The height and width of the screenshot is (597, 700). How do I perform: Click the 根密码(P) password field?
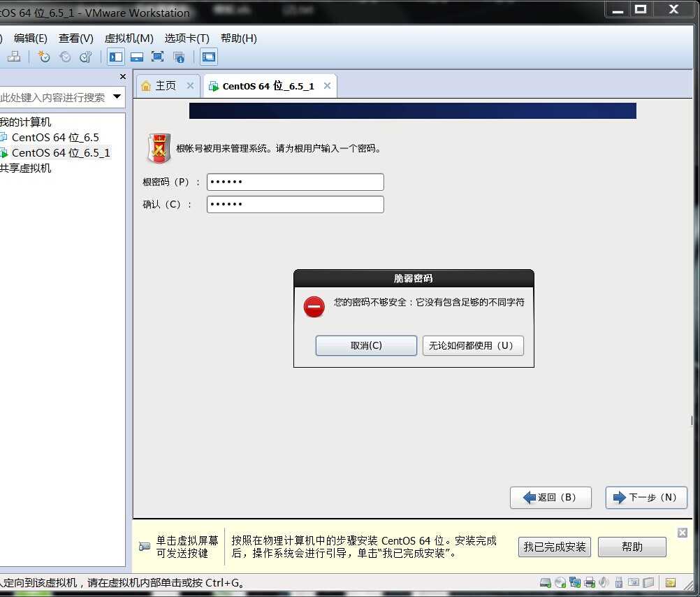pos(295,182)
